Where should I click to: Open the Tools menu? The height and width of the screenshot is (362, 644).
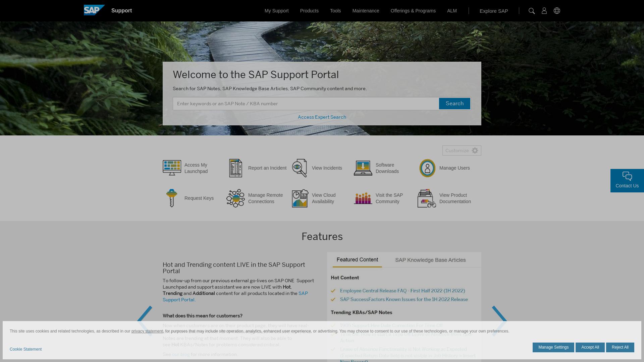point(335,11)
